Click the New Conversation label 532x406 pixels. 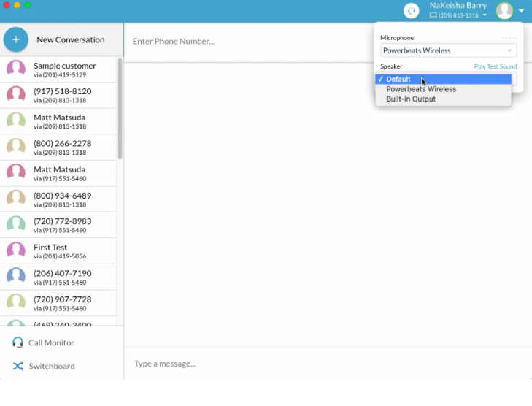pos(71,39)
